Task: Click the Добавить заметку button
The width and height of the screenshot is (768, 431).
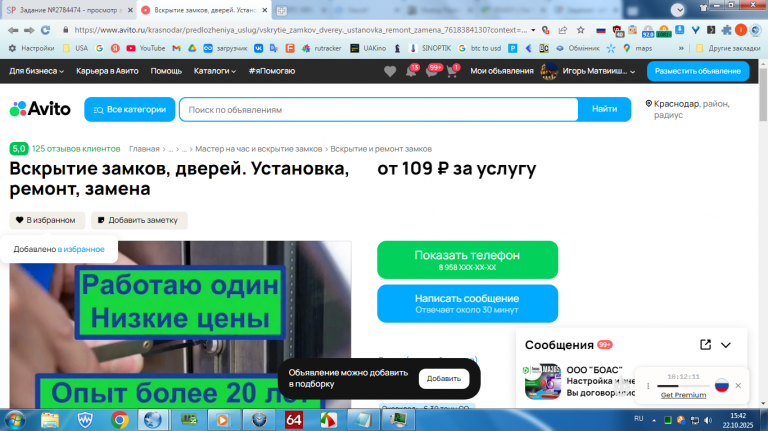Action: point(139,220)
